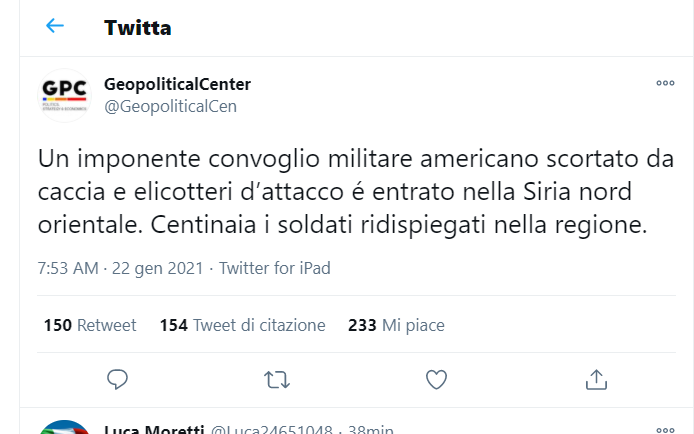The image size is (694, 434).
Task: Open the 154 Tweet di citazione list
Action: [x=241, y=325]
